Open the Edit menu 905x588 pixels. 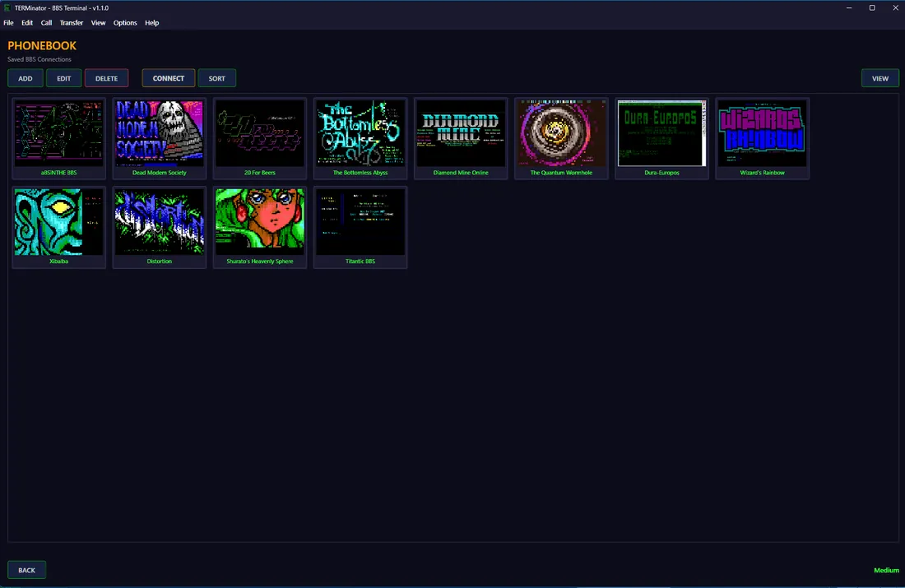27,23
